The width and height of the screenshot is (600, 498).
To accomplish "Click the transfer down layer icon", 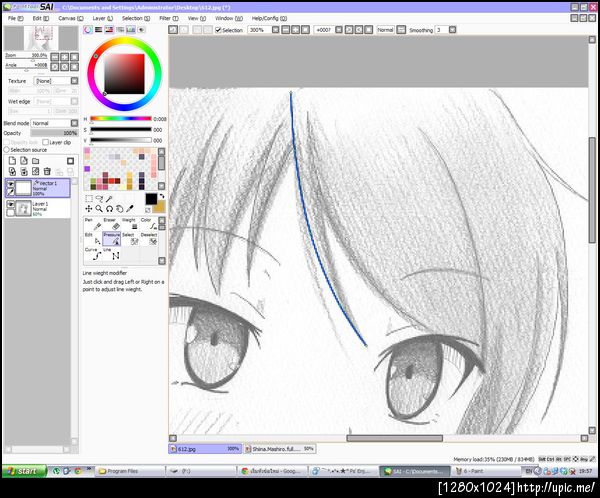I will point(12,171).
